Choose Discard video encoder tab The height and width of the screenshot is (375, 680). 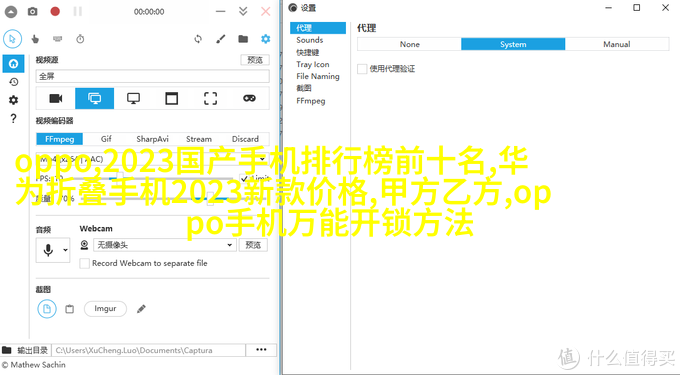(x=245, y=139)
